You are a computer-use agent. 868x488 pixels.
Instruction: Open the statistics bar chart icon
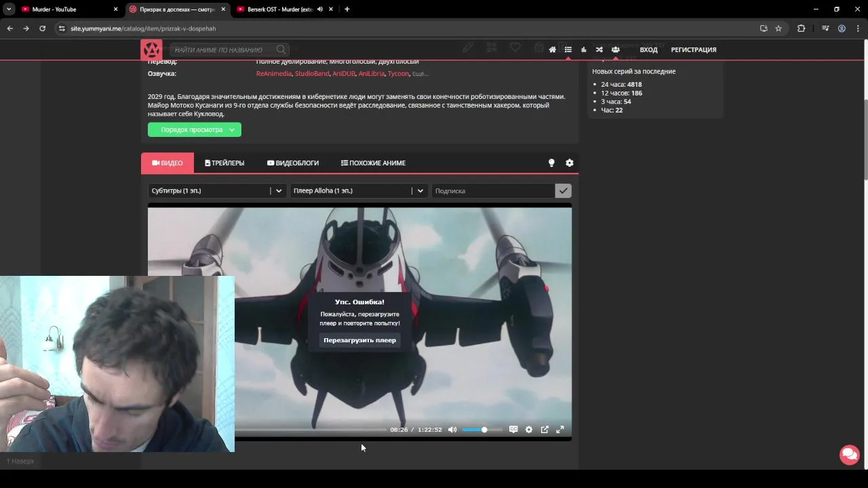pyautogui.click(x=584, y=49)
